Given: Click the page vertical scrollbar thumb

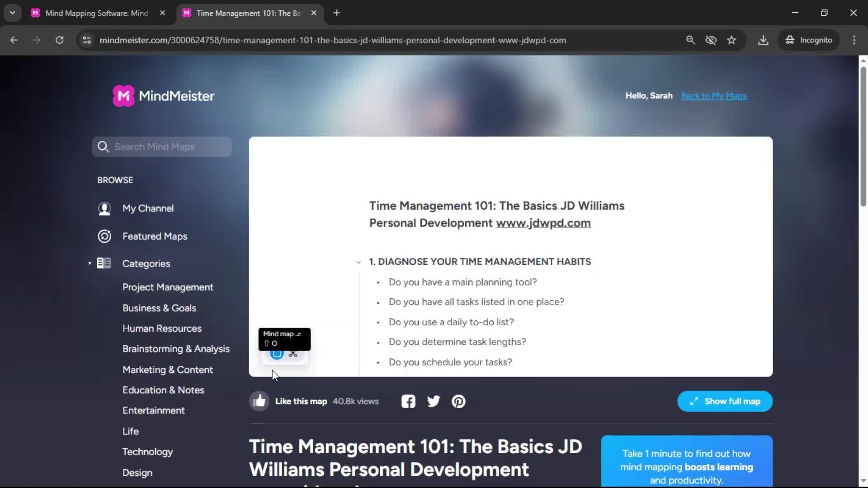Looking at the screenshot, I should click(863, 136).
